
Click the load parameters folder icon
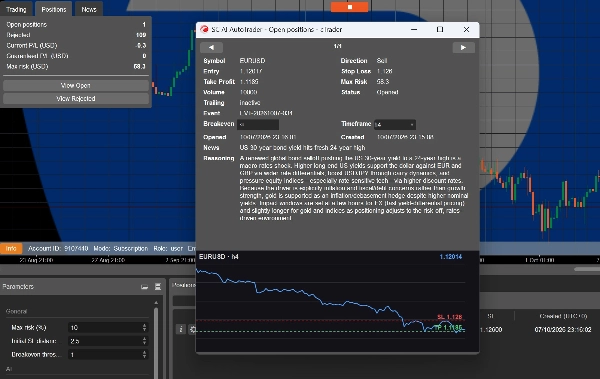(144, 287)
